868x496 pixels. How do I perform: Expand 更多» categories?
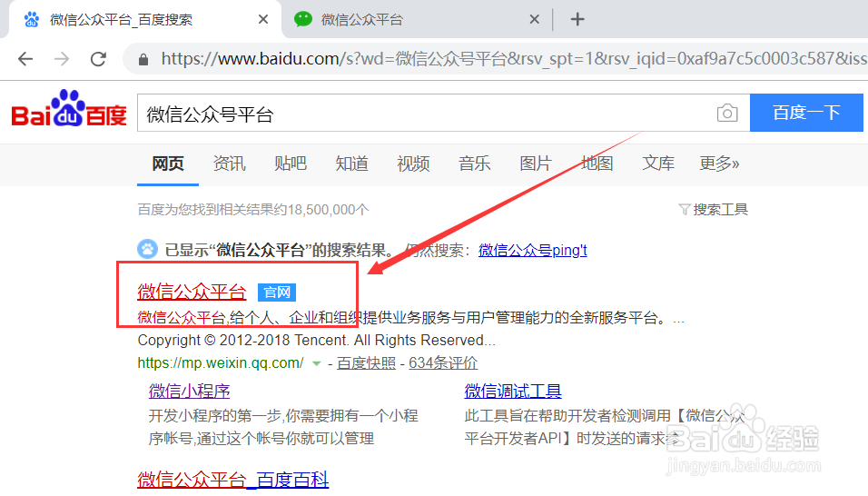click(x=719, y=164)
